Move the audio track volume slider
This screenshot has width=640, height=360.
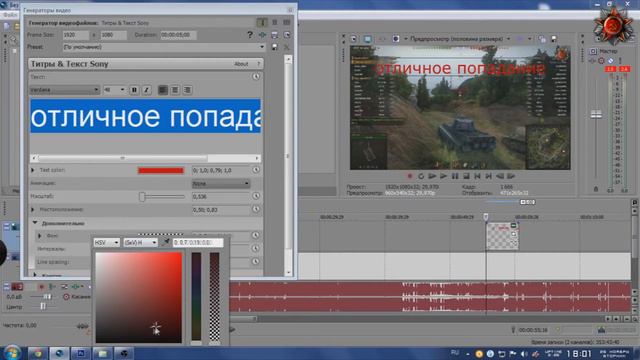[x=47, y=297]
